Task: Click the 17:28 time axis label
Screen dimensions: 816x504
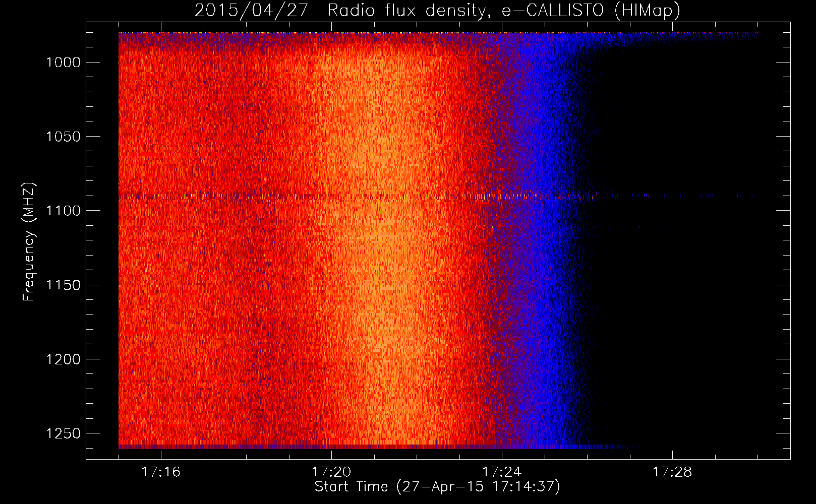Action: (x=672, y=472)
